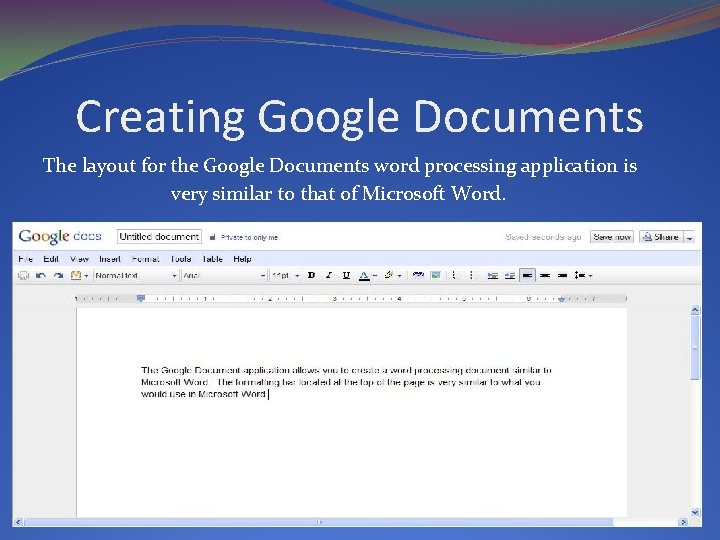Click the vertical scrollbar down arrow
The height and width of the screenshot is (540, 720).
pos(695,512)
